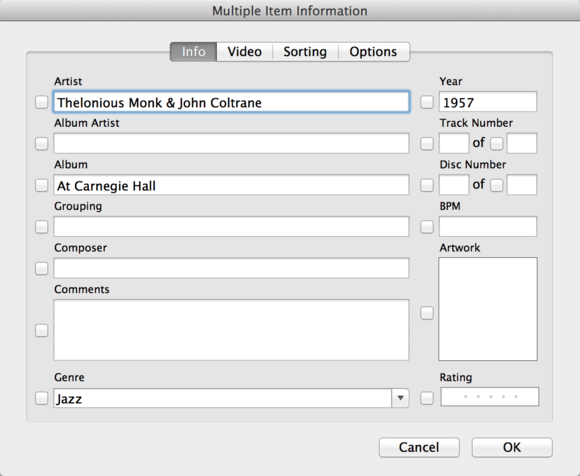This screenshot has height=476, width=580.
Task: Focus the Track Number total field
Action: tap(522, 143)
